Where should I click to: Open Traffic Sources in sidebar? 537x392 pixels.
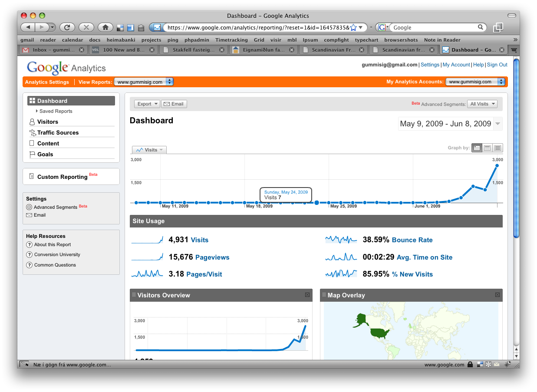[x=58, y=133]
